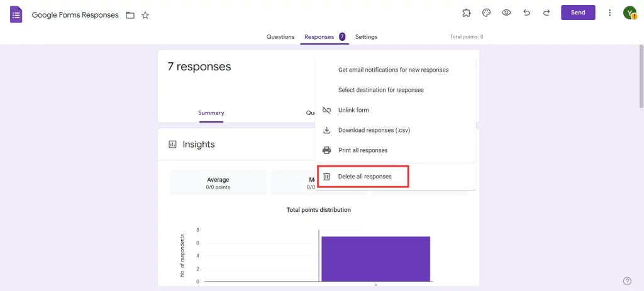This screenshot has width=644, height=291.
Task: Click the Insights chart icon
Action: (x=172, y=145)
